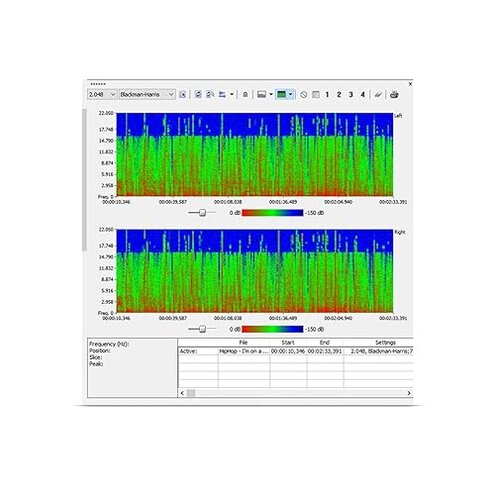This screenshot has height=495, width=495.
Task: Click the File column header
Action: (x=244, y=343)
